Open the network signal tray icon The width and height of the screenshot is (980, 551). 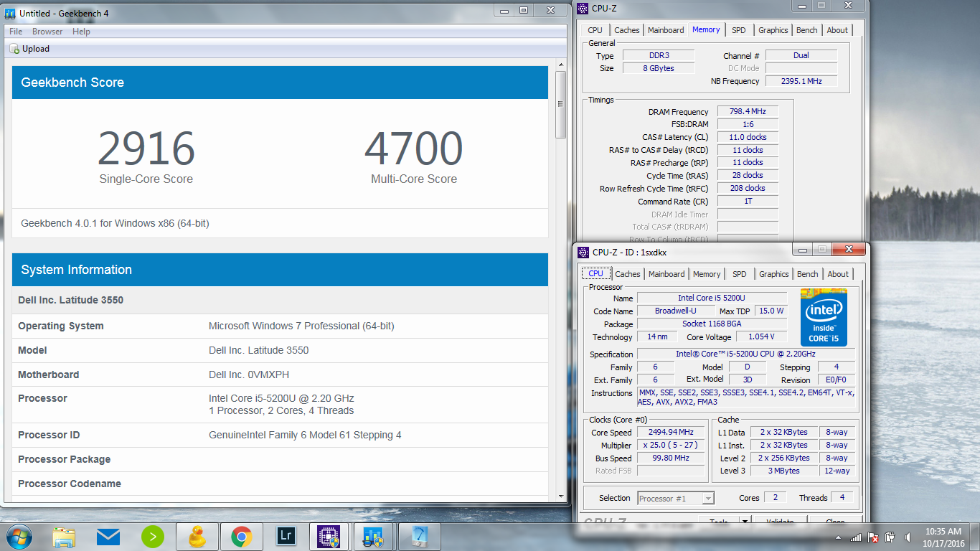pos(856,537)
